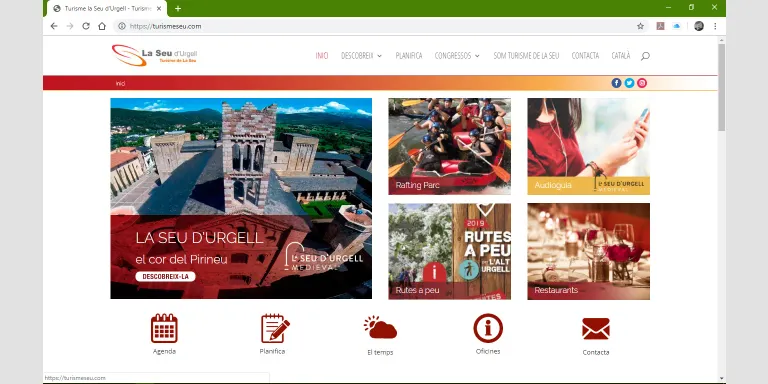Close the Turisme la Seu d'Urgell tab
Screen dimensions: 768x384
coord(160,8)
